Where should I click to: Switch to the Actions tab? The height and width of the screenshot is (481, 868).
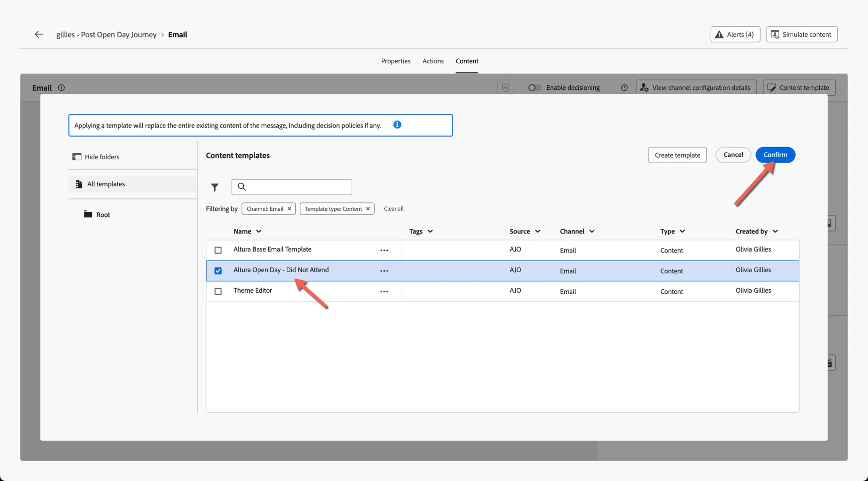pyautogui.click(x=433, y=61)
